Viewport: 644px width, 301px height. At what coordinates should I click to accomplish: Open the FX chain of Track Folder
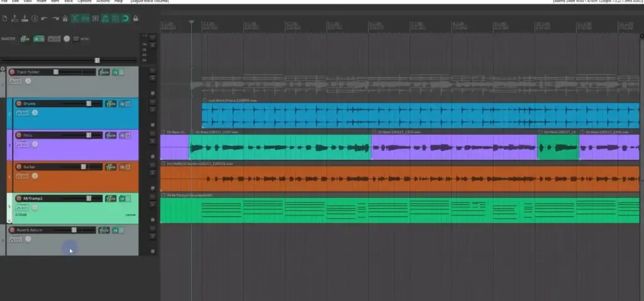point(118,72)
